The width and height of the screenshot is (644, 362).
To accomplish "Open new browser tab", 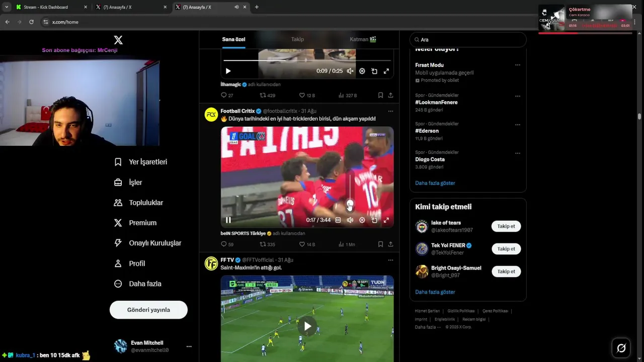I will click(x=257, y=7).
